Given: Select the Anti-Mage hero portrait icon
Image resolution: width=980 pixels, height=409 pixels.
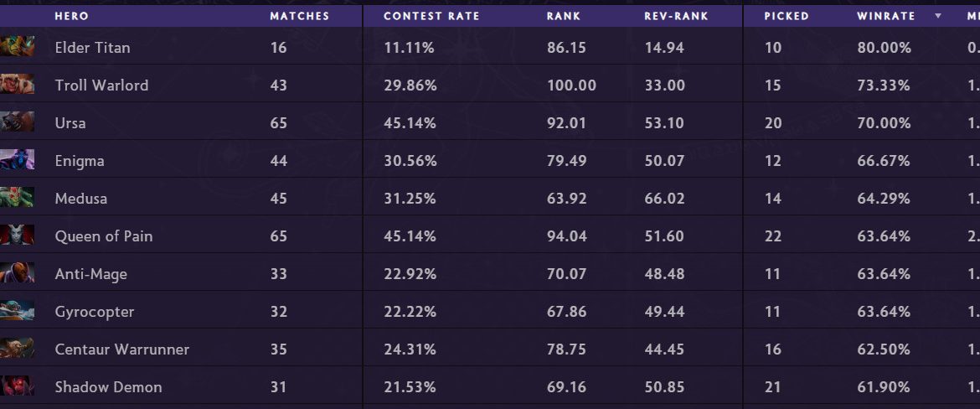Looking at the screenshot, I should (x=18, y=273).
